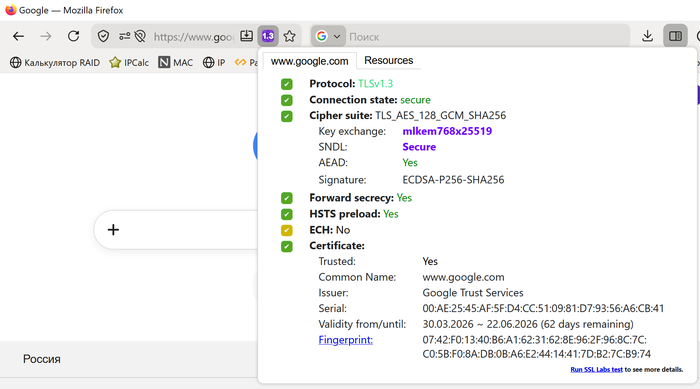
Task: Focus the Поиск search field
Action: coord(488,37)
